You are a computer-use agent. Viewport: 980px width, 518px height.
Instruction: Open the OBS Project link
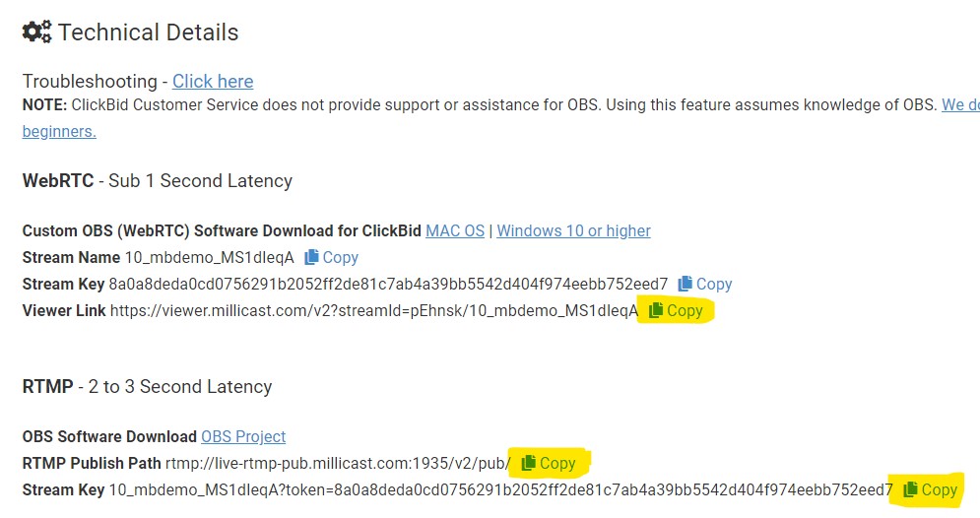pos(243,436)
